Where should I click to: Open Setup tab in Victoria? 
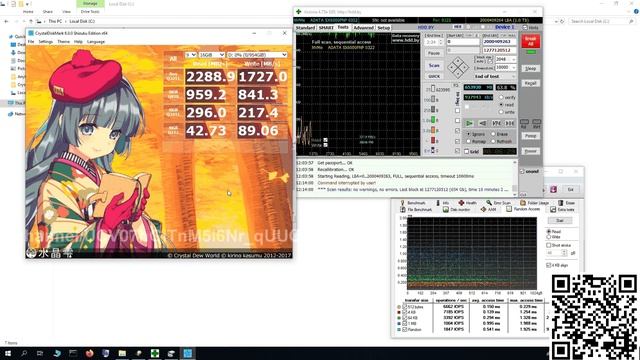383,28
